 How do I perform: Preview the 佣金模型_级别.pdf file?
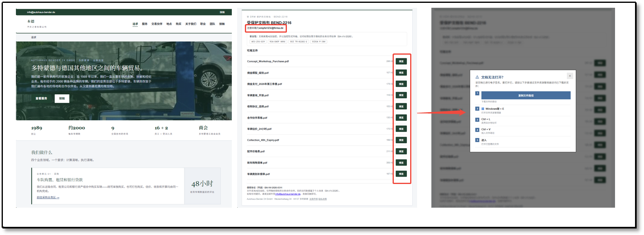[401, 73]
